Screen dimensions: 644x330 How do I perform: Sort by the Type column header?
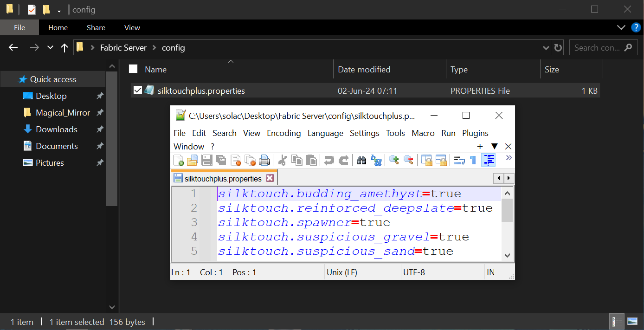(x=493, y=69)
